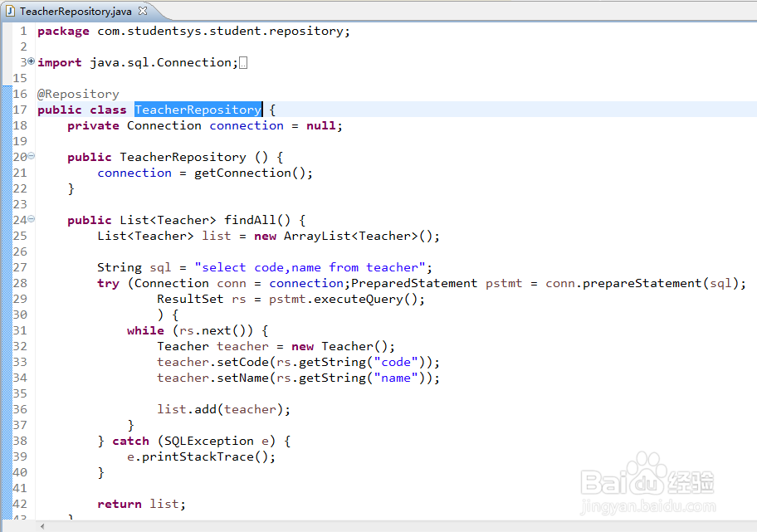Collapse the findAll method on line 24
This screenshot has width=757, height=532.
[32, 218]
